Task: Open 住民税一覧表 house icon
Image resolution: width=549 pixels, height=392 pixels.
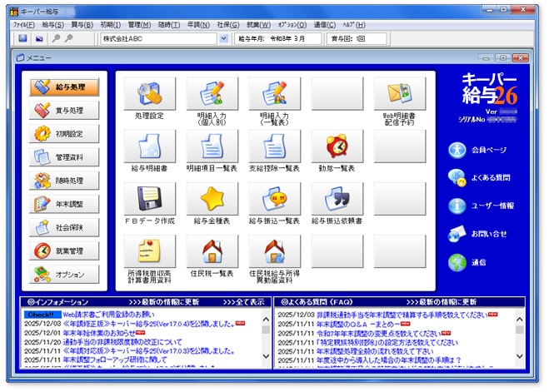Action: coord(212,251)
